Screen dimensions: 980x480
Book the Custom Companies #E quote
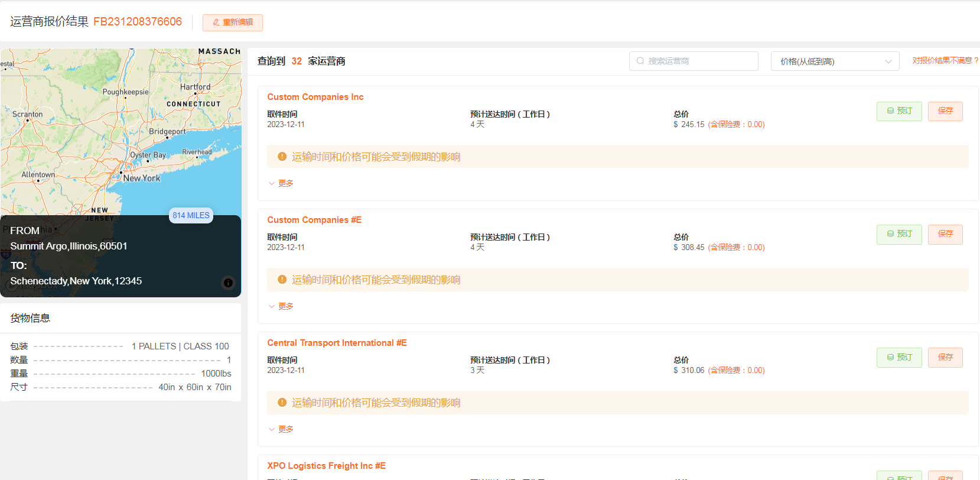tap(899, 234)
